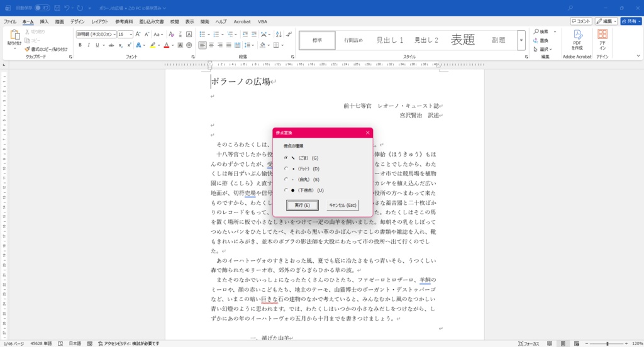Switch to the 差し込み文書 tab
The image size is (644, 347).
[x=151, y=22]
